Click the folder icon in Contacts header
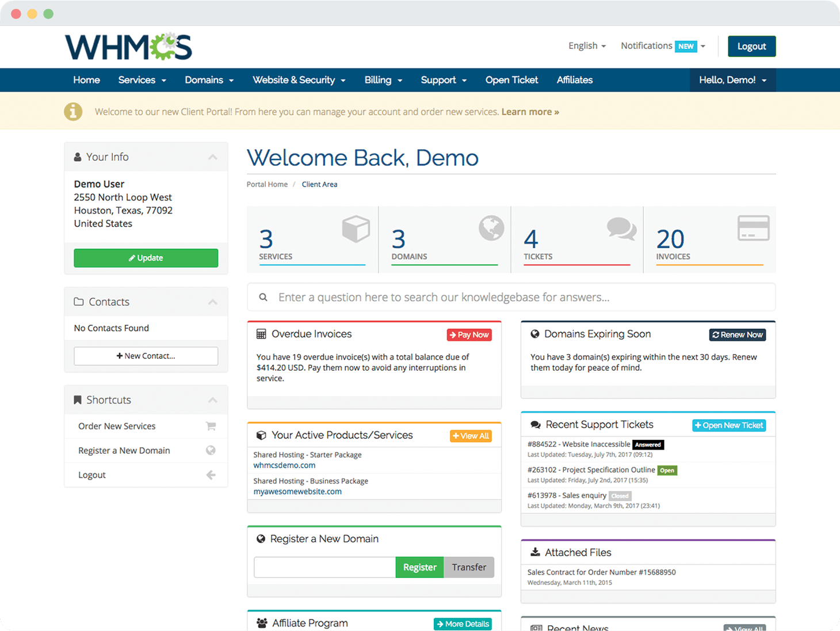This screenshot has width=840, height=631. [79, 302]
